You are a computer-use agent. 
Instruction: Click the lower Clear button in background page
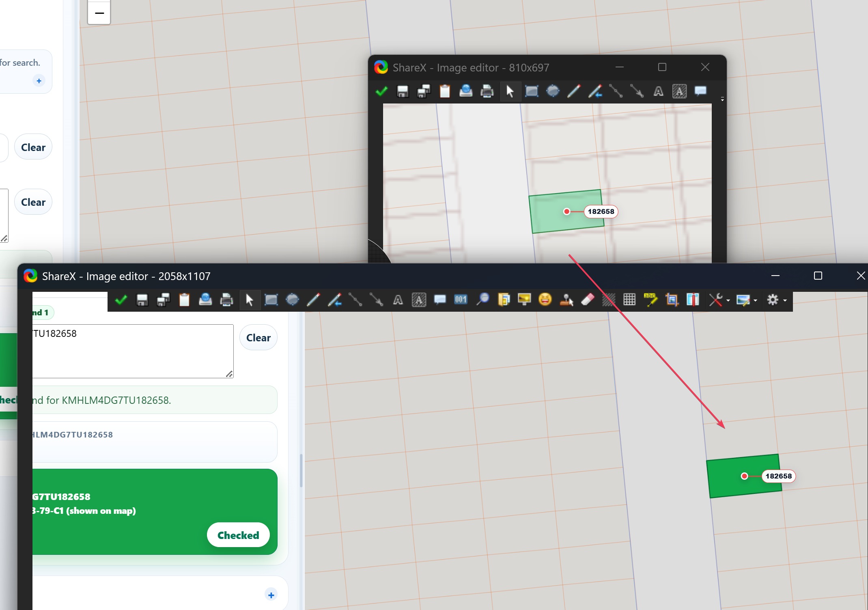tap(33, 202)
